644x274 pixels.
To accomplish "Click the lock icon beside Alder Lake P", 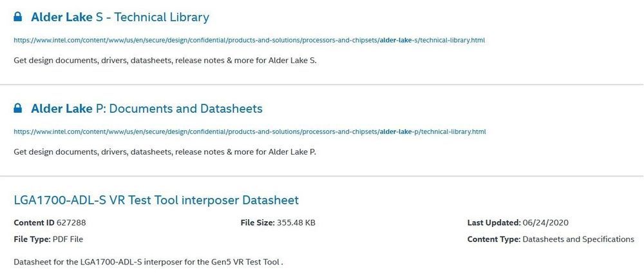I will point(17,108).
